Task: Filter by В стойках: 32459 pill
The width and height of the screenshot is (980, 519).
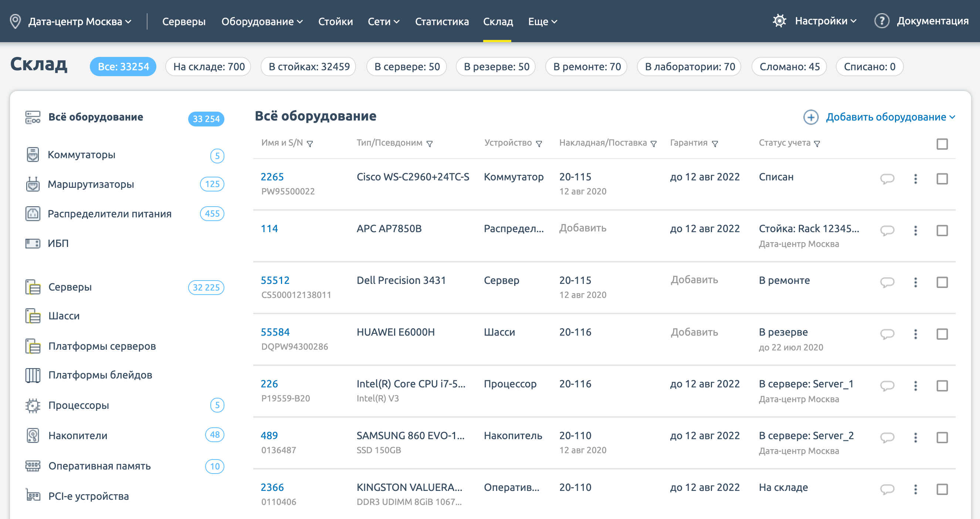Action: tap(309, 67)
